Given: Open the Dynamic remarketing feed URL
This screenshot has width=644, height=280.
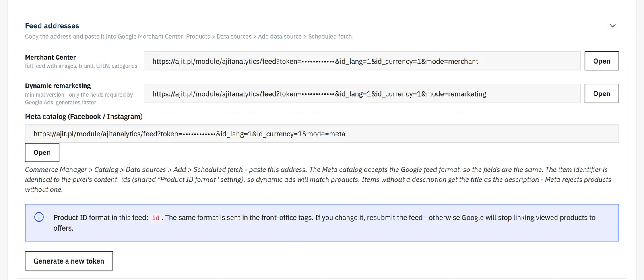Looking at the screenshot, I should (602, 94).
